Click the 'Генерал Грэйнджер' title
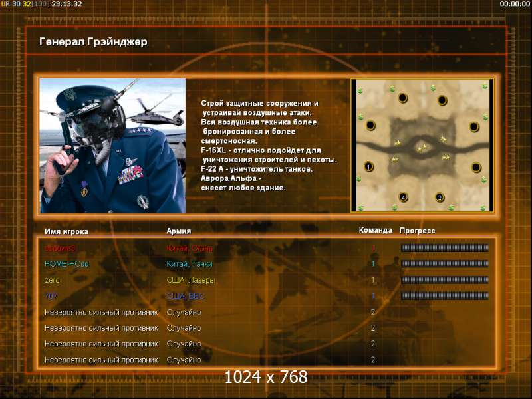532x399 pixels. (x=93, y=42)
